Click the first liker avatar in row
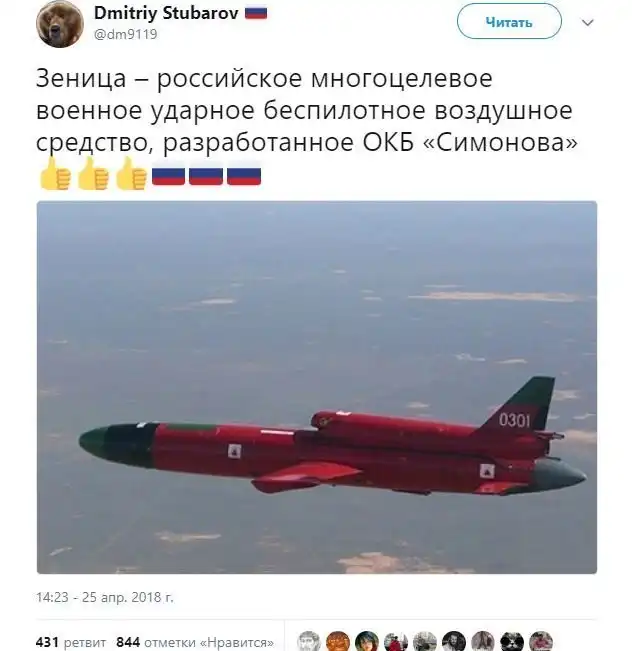This screenshot has width=632, height=651. tap(309, 642)
